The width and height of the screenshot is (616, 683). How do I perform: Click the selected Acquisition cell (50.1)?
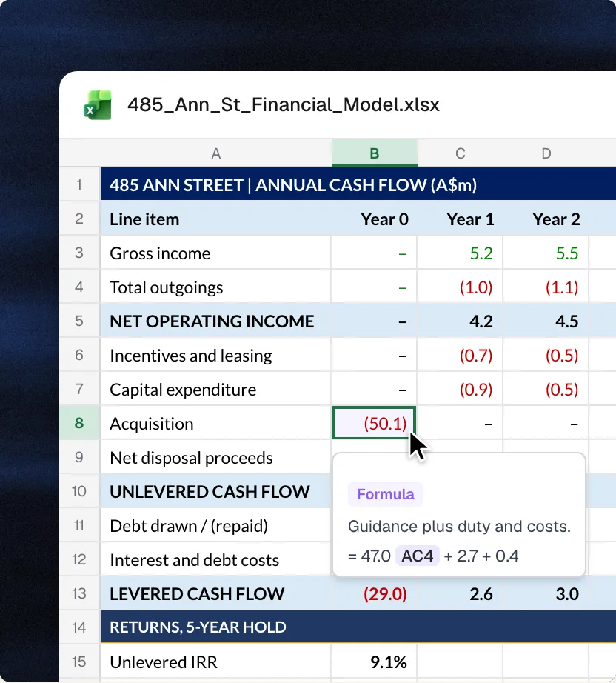coord(374,422)
